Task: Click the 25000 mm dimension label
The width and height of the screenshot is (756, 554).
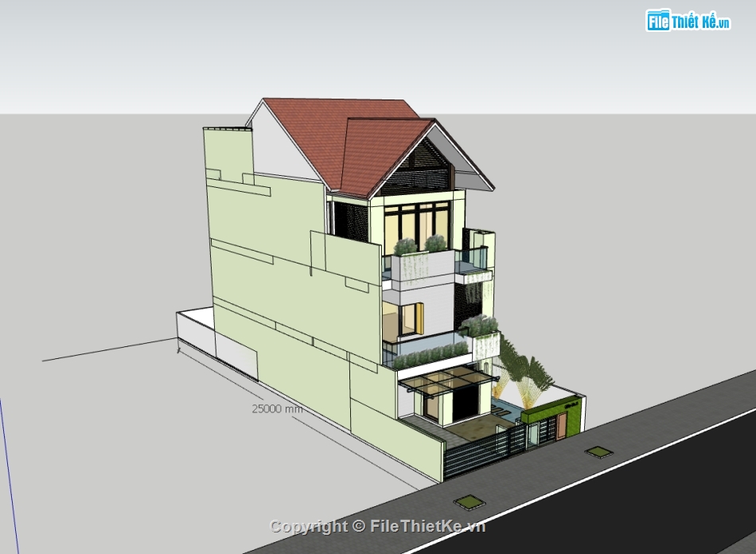Action: (277, 409)
